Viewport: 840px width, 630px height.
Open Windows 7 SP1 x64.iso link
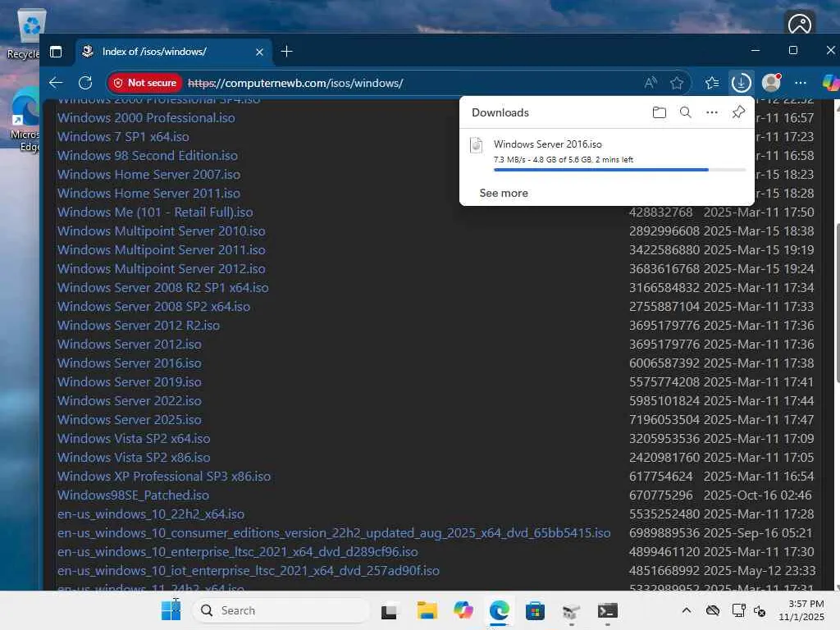point(123,137)
